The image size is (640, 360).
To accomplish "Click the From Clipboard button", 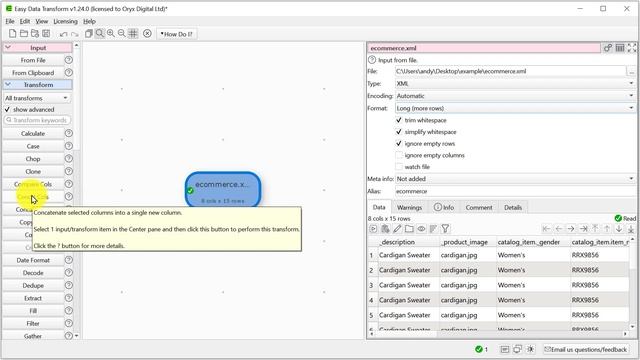I will click(x=33, y=73).
